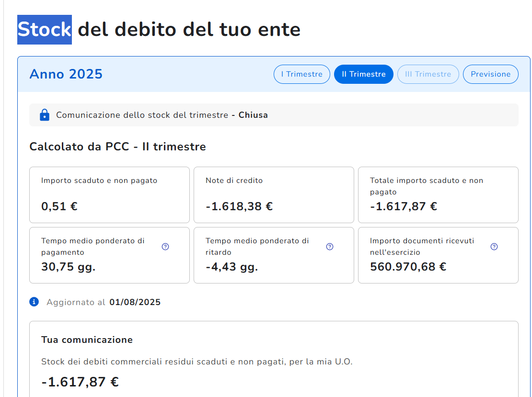Click the Anno 2025 heading

pos(66,74)
